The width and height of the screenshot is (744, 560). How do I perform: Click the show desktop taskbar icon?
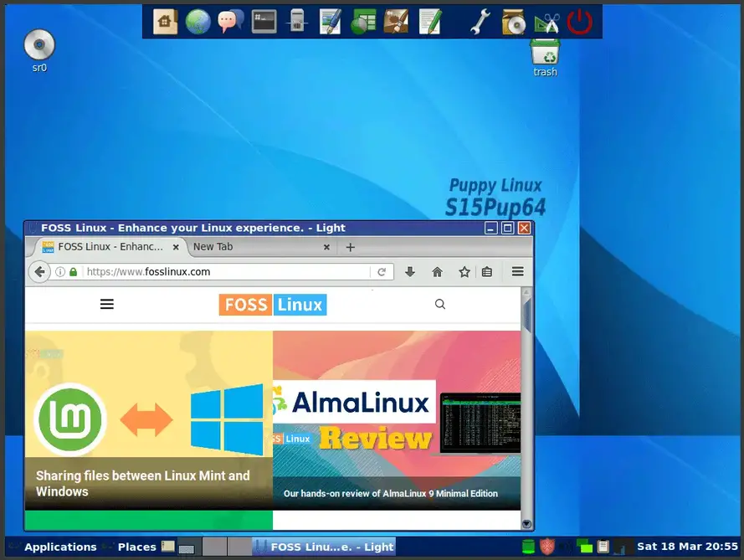(x=186, y=548)
